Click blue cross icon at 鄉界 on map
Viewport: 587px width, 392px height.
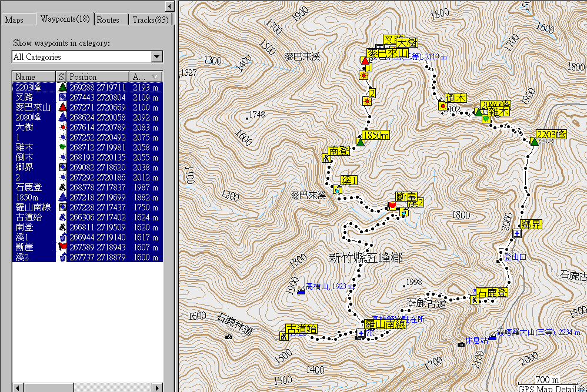click(x=517, y=233)
